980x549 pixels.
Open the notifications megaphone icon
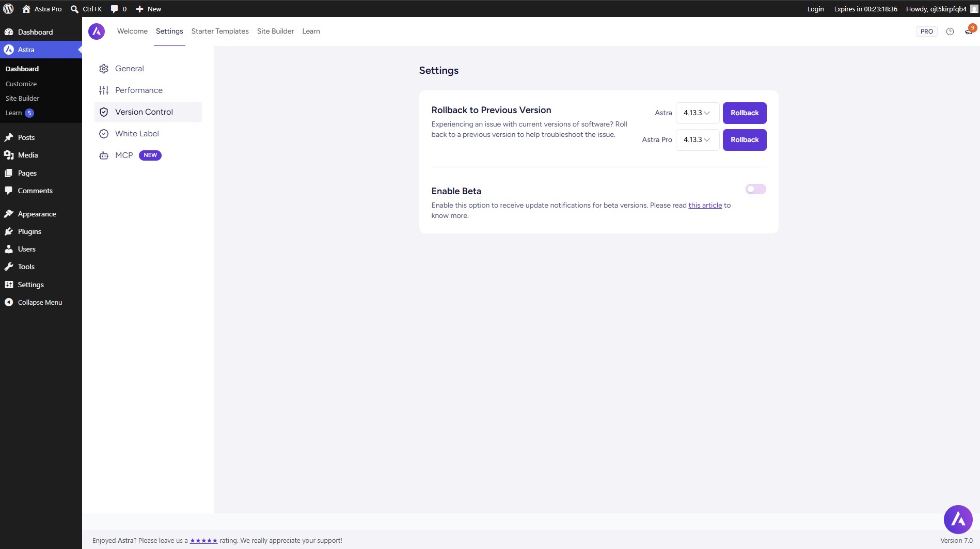click(x=969, y=32)
